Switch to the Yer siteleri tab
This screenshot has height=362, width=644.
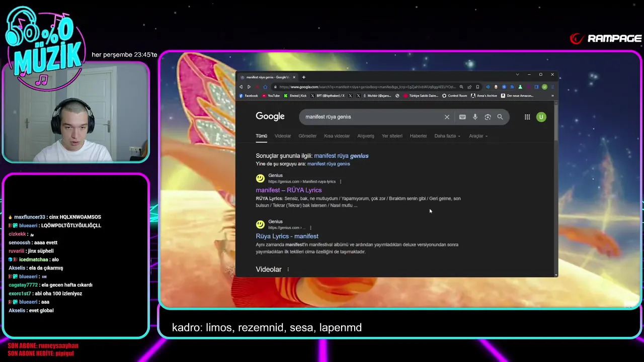tap(392, 136)
